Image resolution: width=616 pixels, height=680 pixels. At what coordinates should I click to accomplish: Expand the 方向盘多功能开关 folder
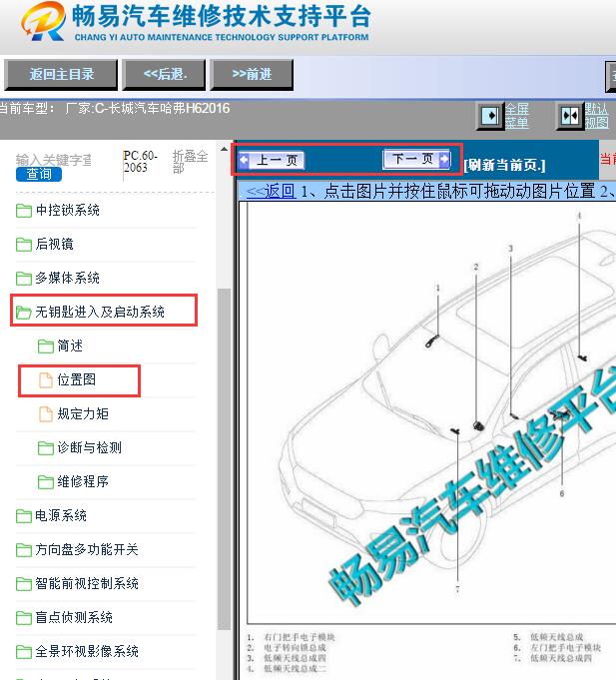click(87, 549)
